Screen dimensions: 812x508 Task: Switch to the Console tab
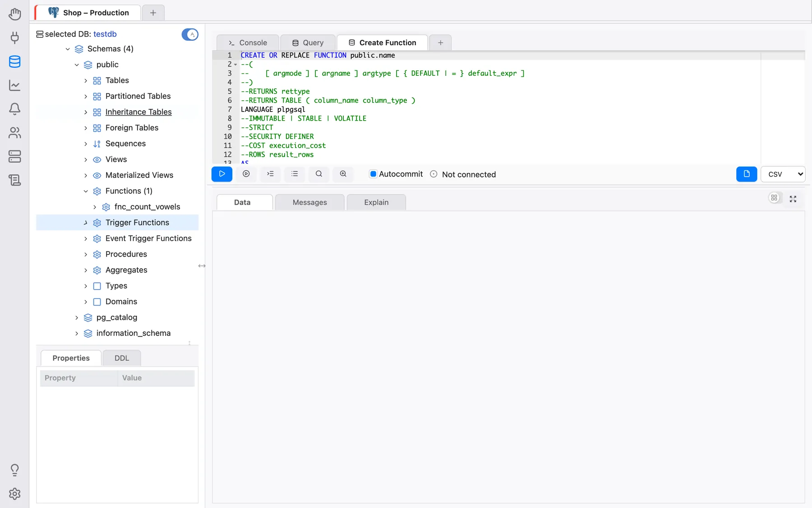(x=248, y=42)
